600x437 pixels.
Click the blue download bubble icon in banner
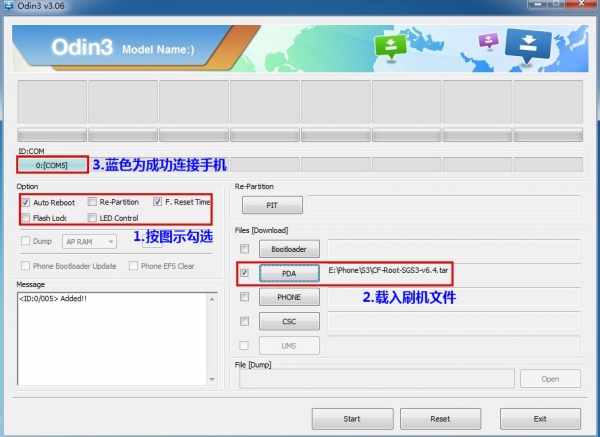coord(528,46)
